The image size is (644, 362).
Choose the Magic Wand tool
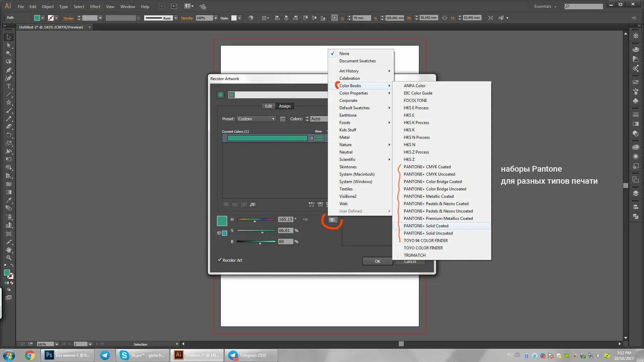[9, 53]
